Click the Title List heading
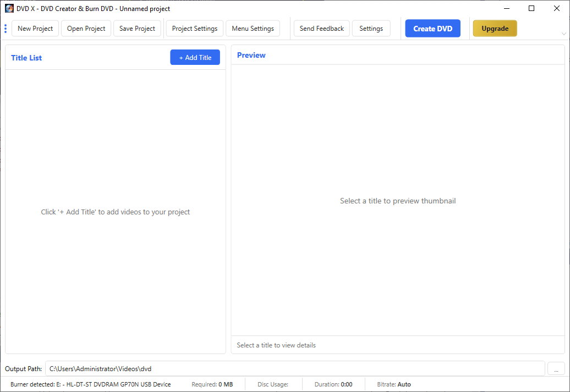Viewport: 570px width, 392px height. tap(26, 58)
